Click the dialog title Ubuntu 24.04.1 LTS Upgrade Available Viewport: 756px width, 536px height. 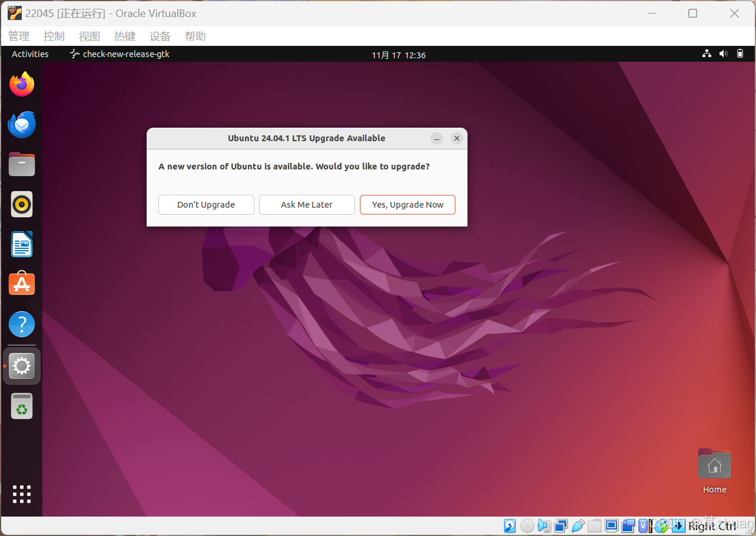(307, 138)
